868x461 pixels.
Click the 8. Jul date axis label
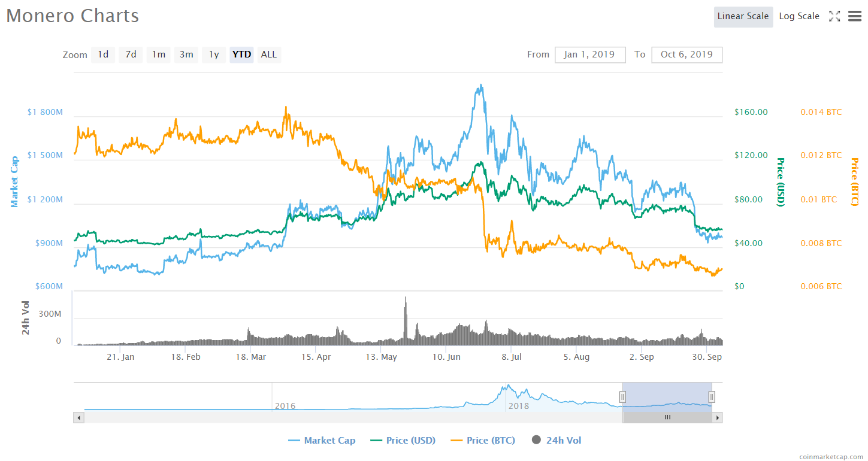coord(511,357)
